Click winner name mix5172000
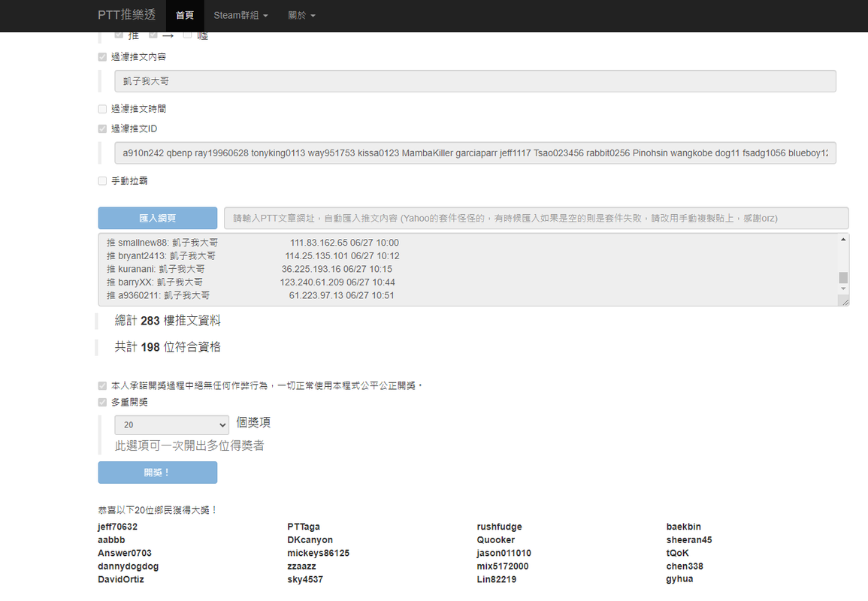The width and height of the screenshot is (868, 601). click(503, 566)
